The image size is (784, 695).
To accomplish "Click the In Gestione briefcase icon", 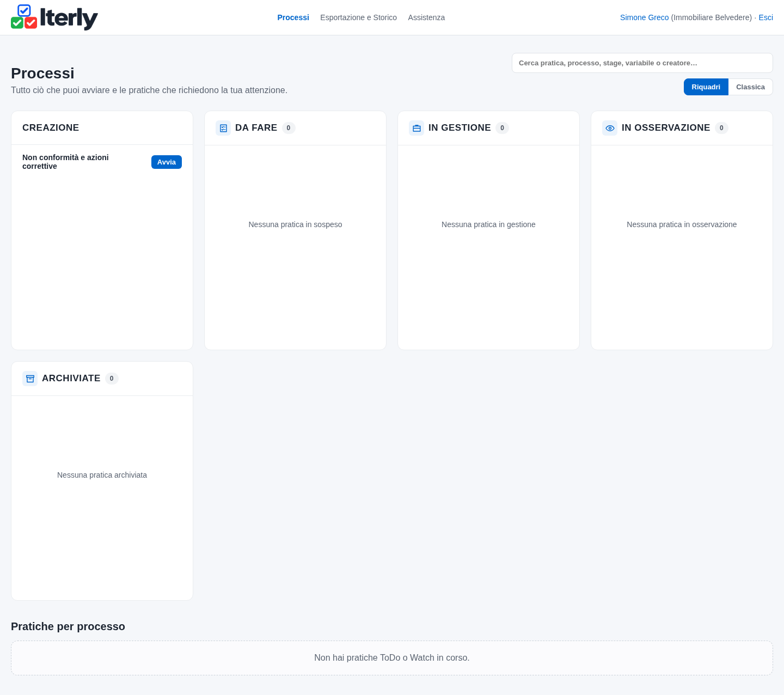I will coord(416,128).
